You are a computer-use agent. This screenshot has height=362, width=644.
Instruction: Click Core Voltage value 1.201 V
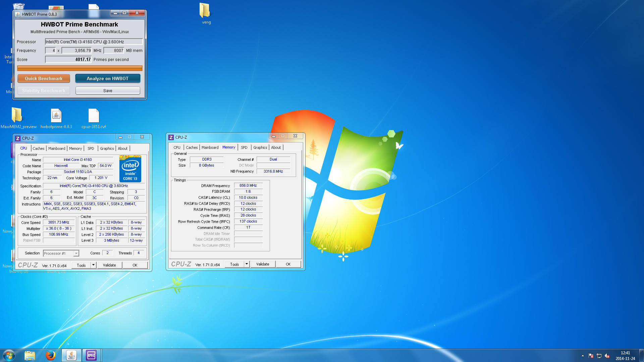[x=101, y=178]
